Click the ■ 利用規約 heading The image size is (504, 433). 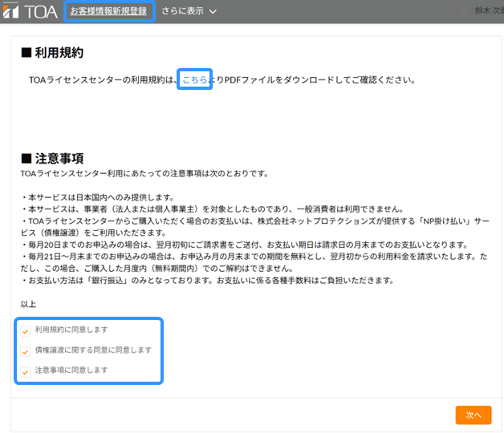(52, 53)
